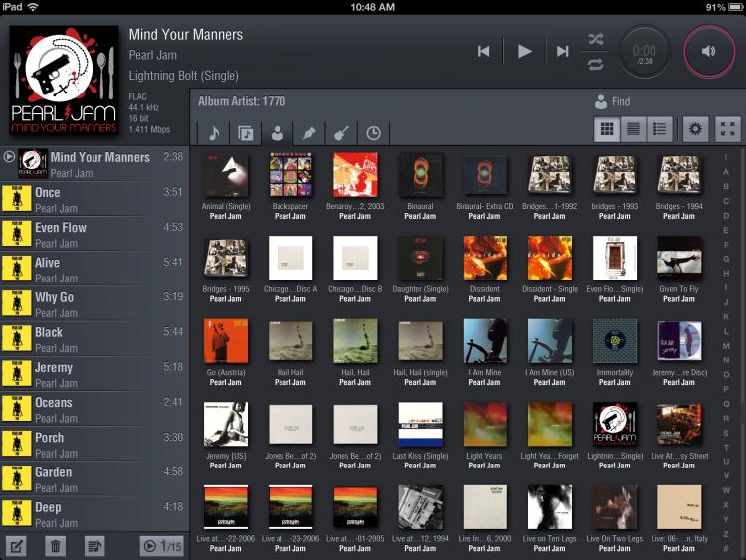Click the track position dial showing 0:00
Viewport: 746px width, 560px height.
click(x=645, y=52)
